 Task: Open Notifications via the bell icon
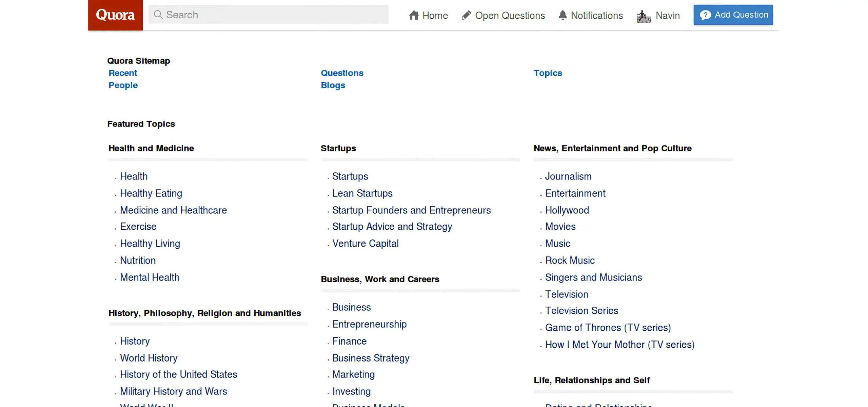[563, 15]
